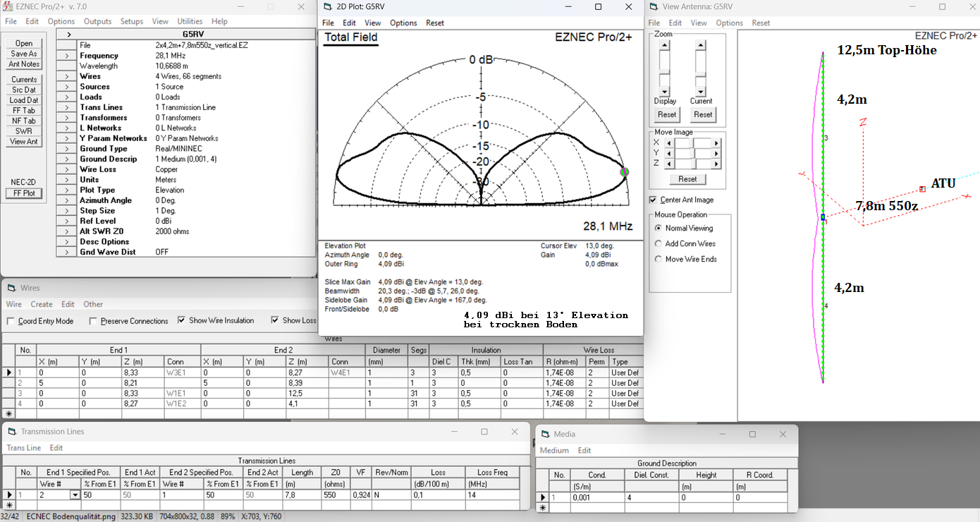The image size is (980, 522).
Task: Click the Zoom Current slider track
Action: pos(700,68)
